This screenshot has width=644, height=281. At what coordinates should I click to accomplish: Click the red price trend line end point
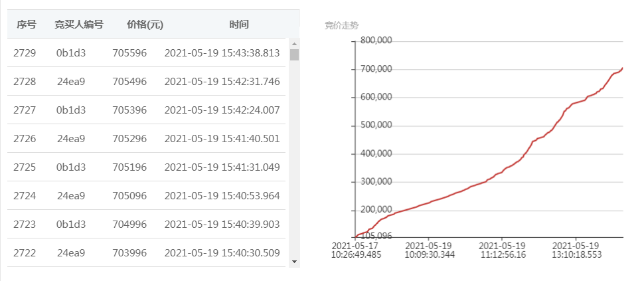pos(623,68)
